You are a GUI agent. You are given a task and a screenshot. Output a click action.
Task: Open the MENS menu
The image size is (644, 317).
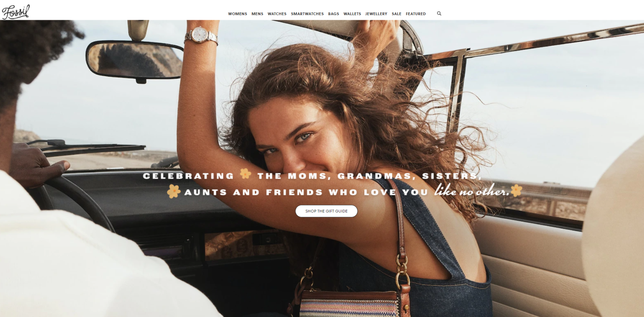pos(257,14)
